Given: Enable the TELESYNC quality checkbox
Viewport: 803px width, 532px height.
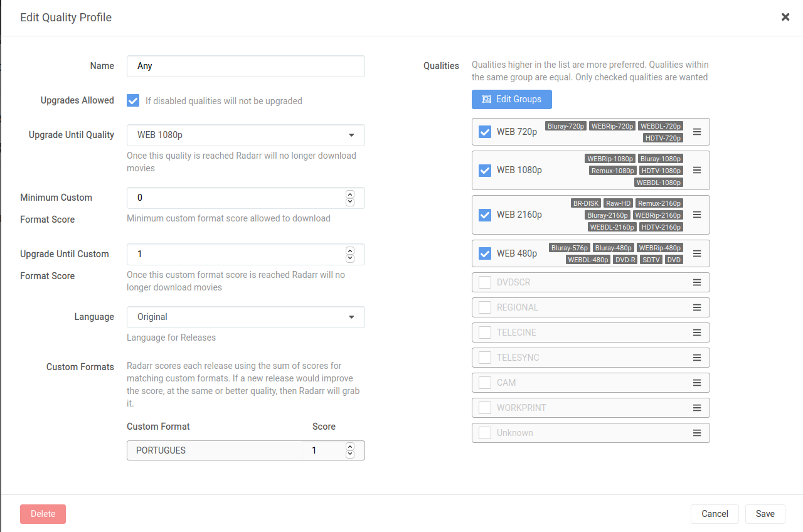Looking at the screenshot, I should click(484, 357).
